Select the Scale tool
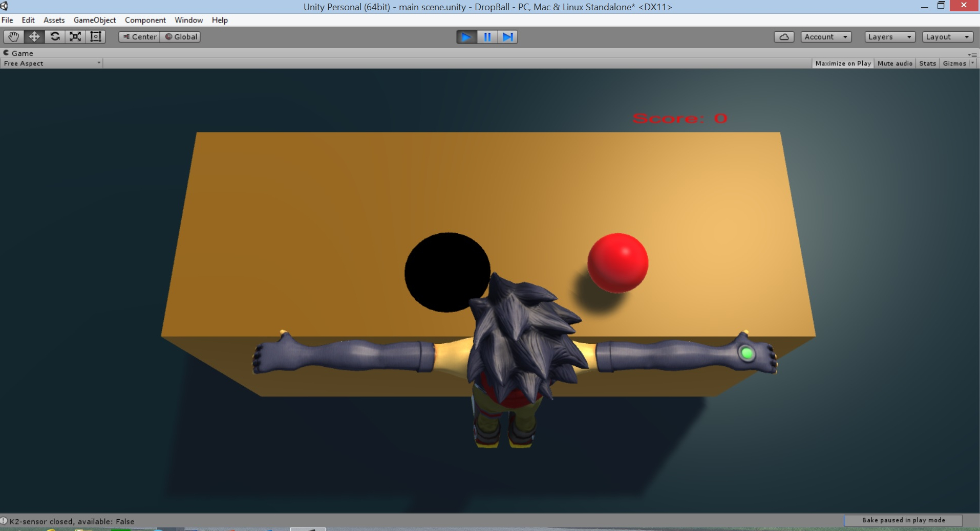 pyautogui.click(x=75, y=37)
